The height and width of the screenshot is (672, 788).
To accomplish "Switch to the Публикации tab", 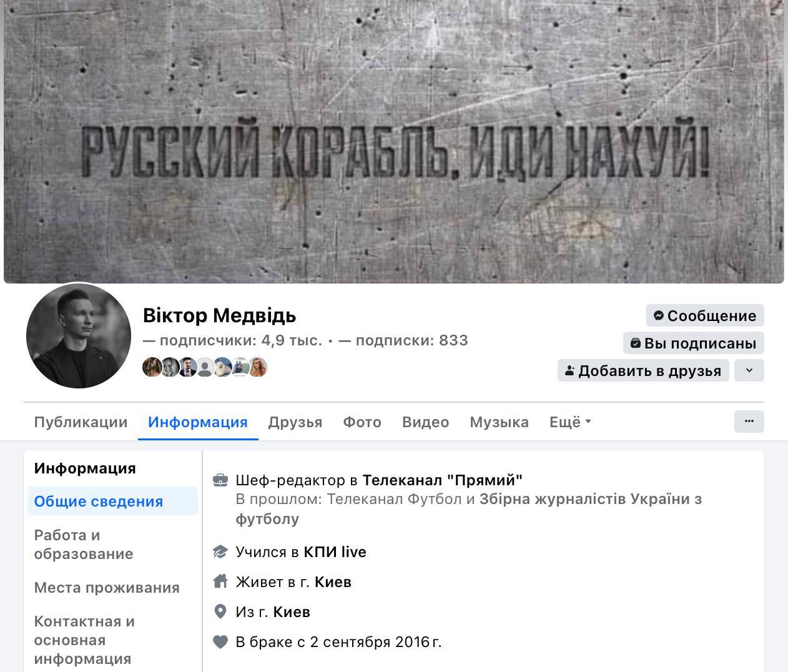I will (x=81, y=422).
